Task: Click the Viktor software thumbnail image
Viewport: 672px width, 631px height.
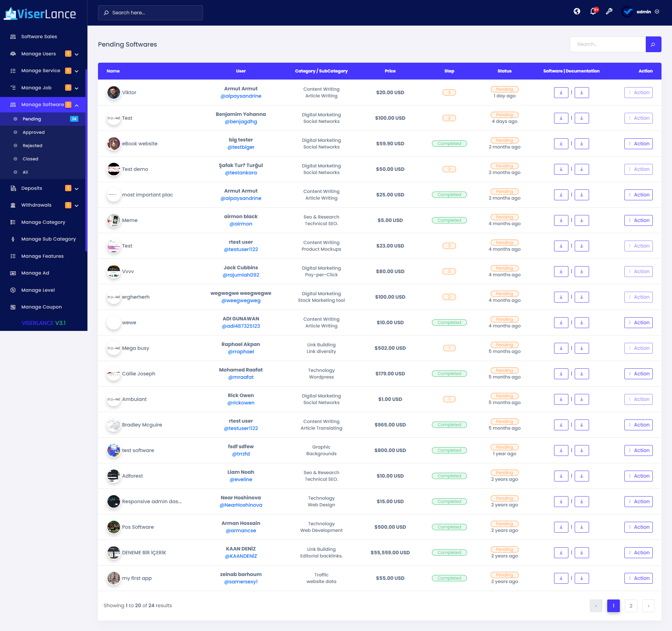Action: click(113, 93)
